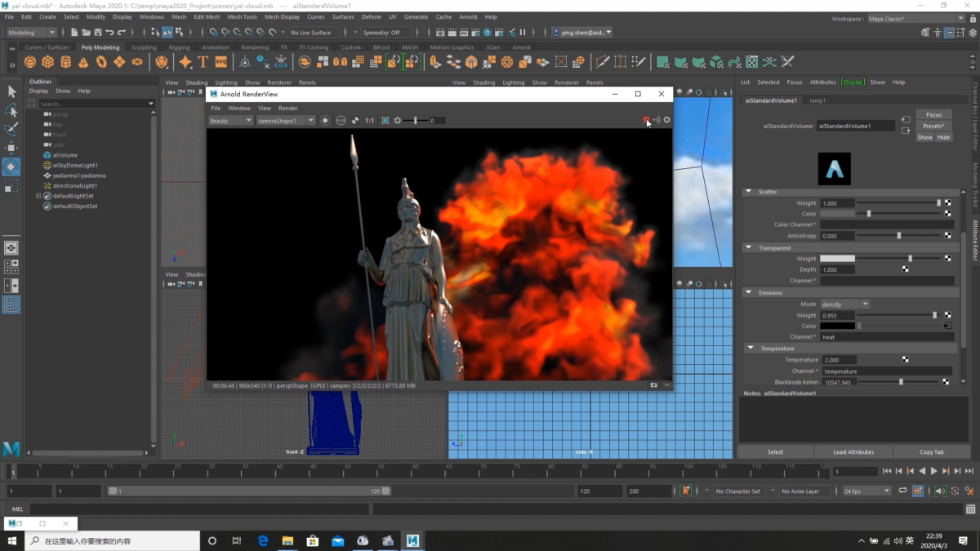The height and width of the screenshot is (551, 980).
Task: Select aiSkyDomeLight1 in the Outliner
Action: tap(74, 165)
